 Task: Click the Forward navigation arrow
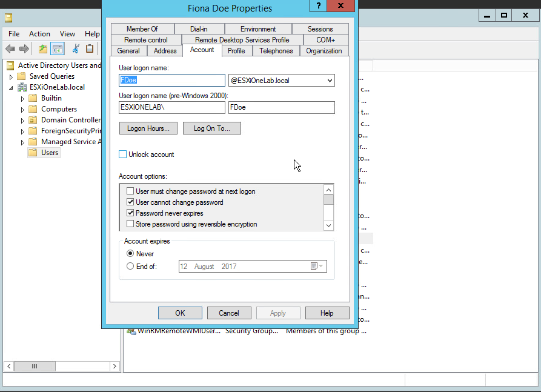pos(24,48)
